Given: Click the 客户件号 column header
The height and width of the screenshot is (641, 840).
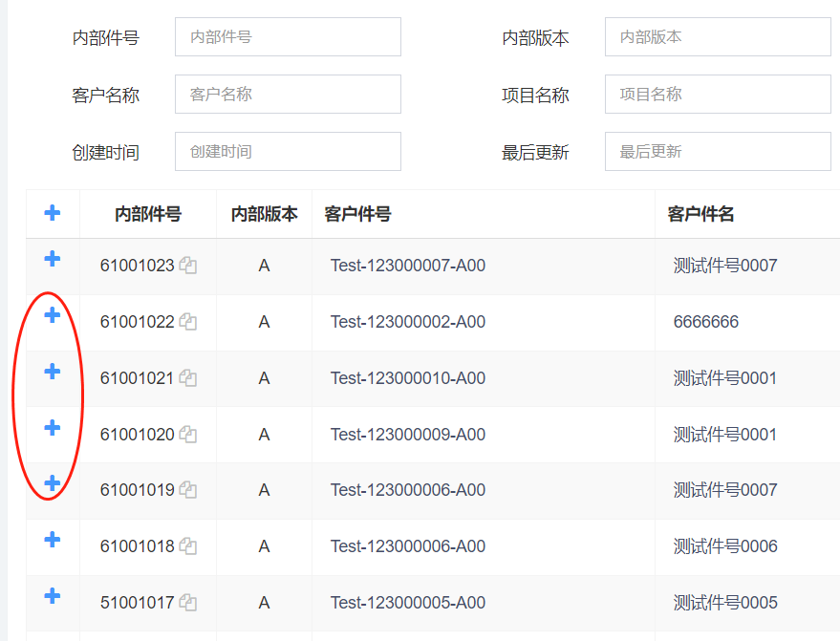Looking at the screenshot, I should point(357,214).
